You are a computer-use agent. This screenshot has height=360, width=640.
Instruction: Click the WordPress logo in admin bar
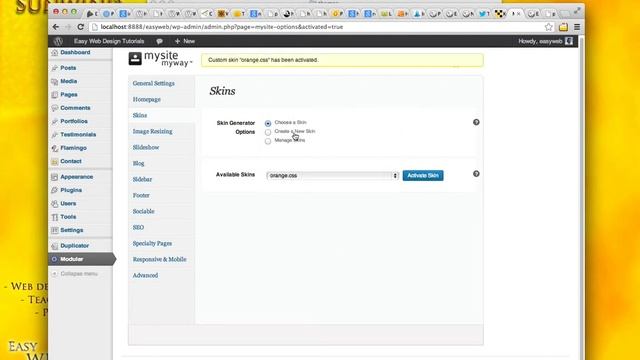point(58,41)
